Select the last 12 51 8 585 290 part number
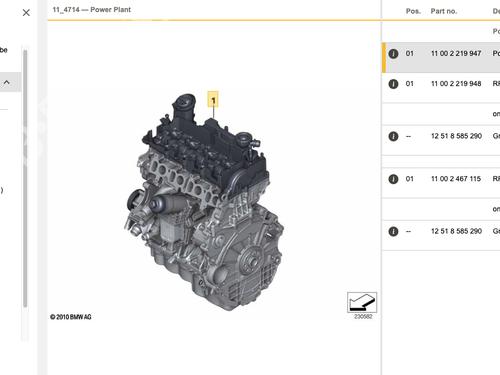Viewport: 500px width, 375px height. (456, 231)
